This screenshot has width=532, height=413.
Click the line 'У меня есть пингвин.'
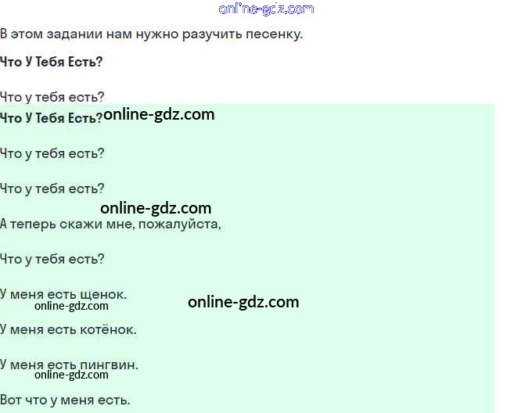point(69,365)
